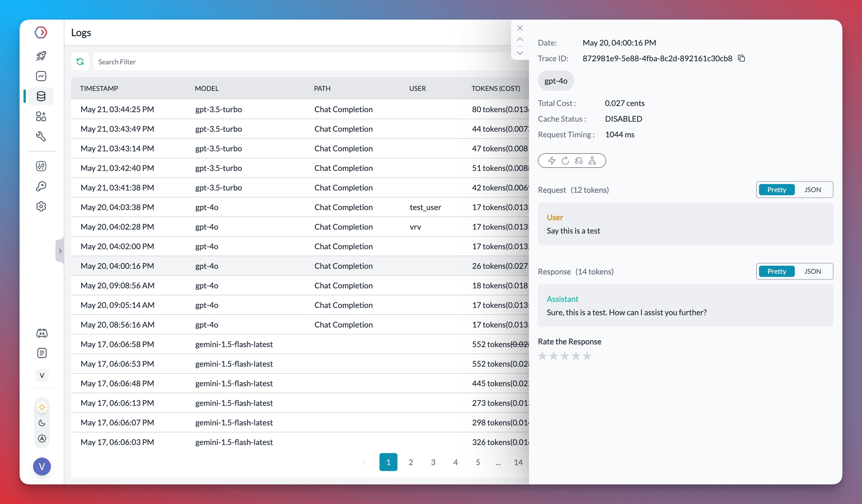The height and width of the screenshot is (504, 862).
Task: Open the settings gear in sidebar
Action: click(41, 206)
